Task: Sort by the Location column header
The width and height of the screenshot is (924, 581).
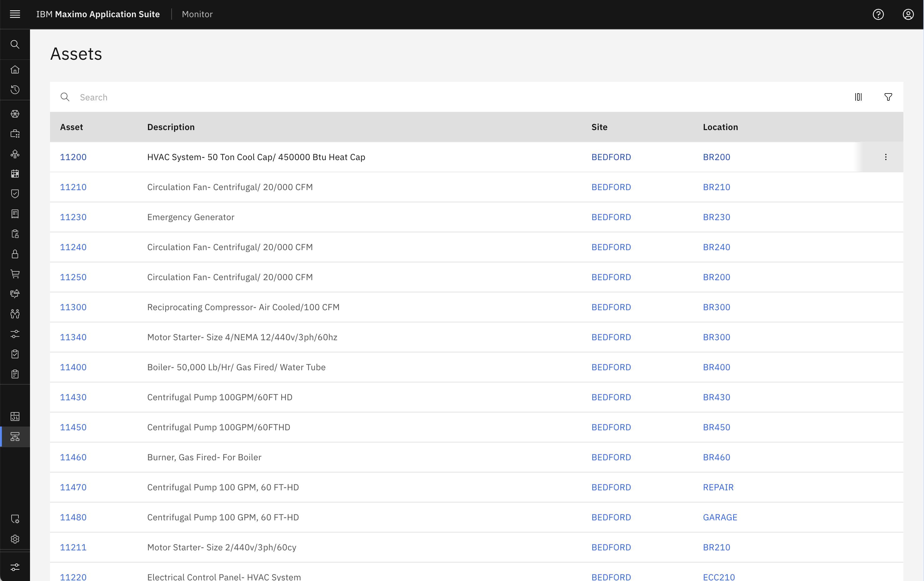Action: click(x=720, y=127)
